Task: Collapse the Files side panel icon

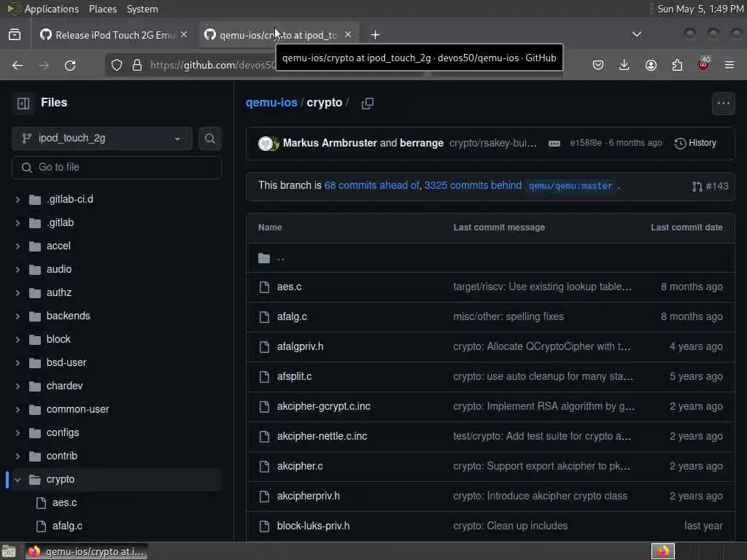Action: point(23,103)
